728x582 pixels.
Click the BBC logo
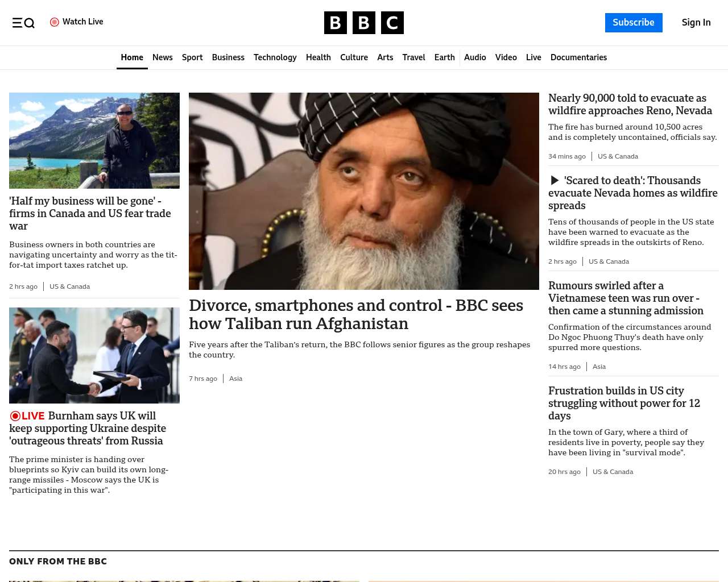(x=364, y=23)
